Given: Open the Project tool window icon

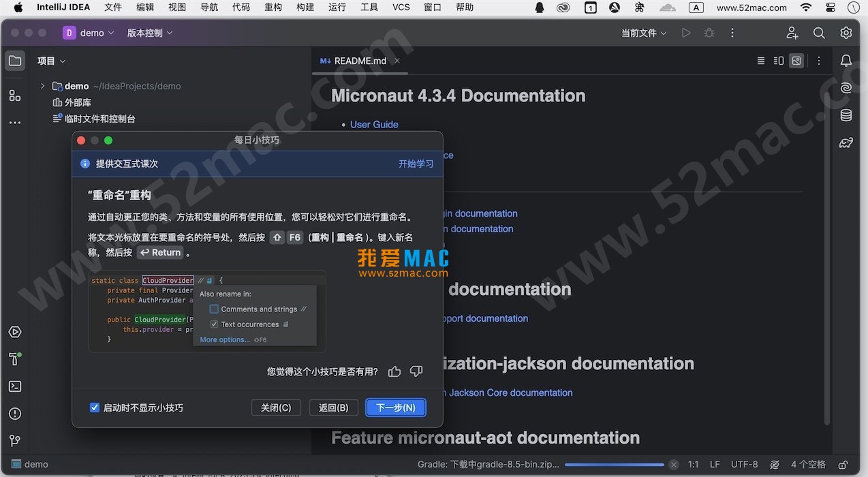Looking at the screenshot, I should click(x=14, y=61).
